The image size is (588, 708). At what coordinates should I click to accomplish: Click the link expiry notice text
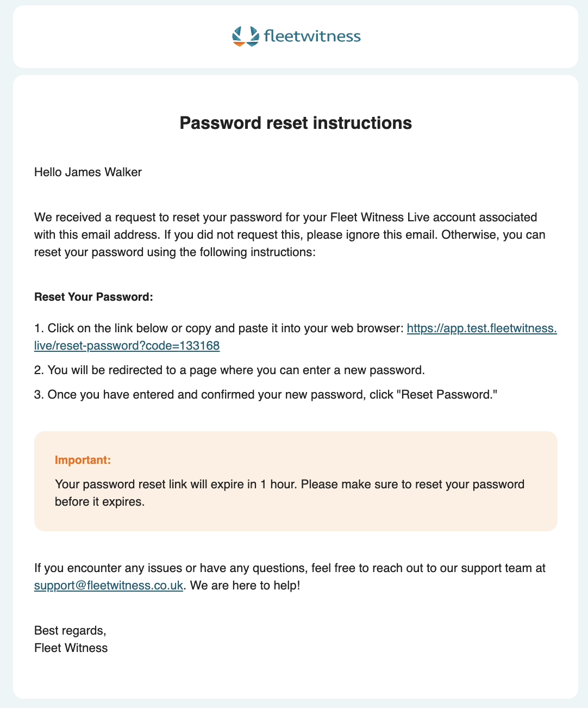pyautogui.click(x=174, y=484)
